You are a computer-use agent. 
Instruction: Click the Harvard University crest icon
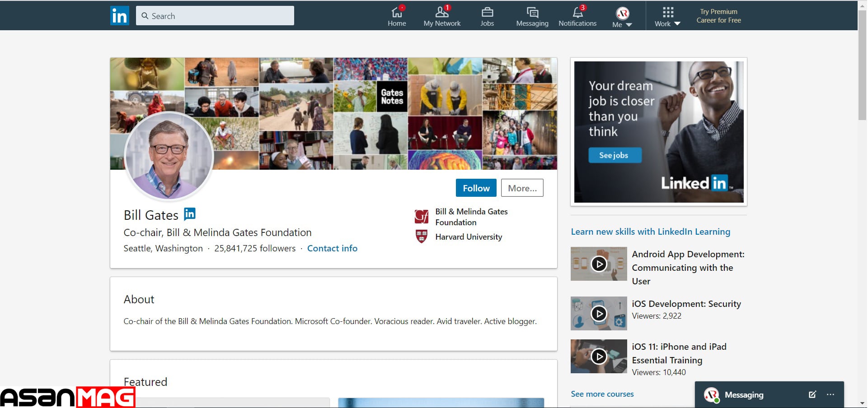point(422,236)
